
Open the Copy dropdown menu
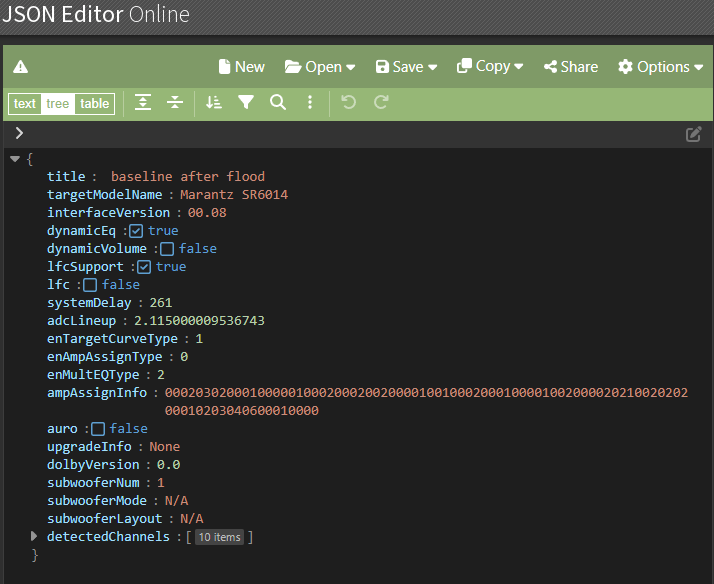tap(490, 66)
